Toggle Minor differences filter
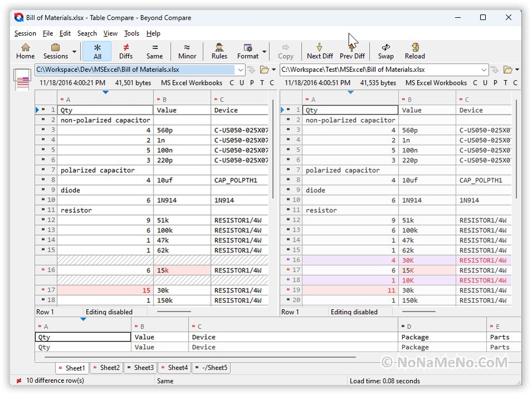532x395 pixels. coord(187,51)
